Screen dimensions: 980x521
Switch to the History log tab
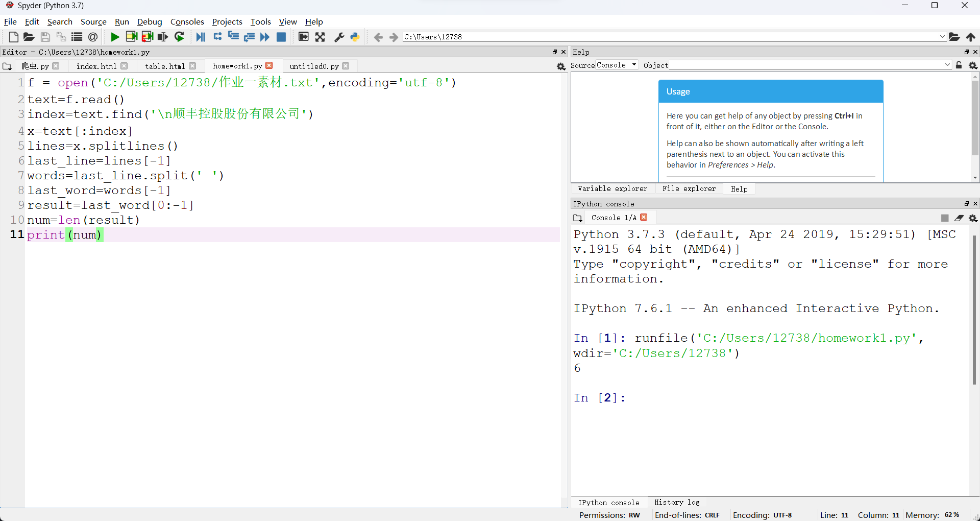677,502
